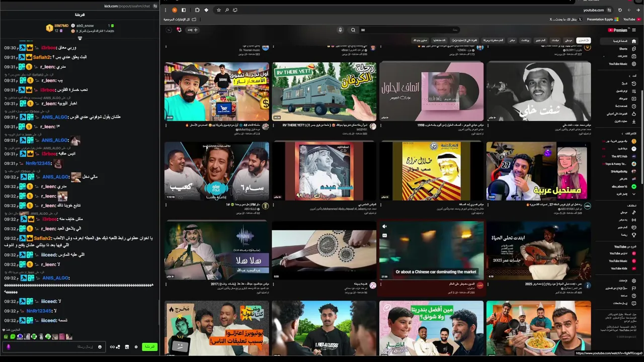The width and height of the screenshot is (644, 362).
Task: Open the X bookmark in bookmarks bar
Action: coord(566,20)
